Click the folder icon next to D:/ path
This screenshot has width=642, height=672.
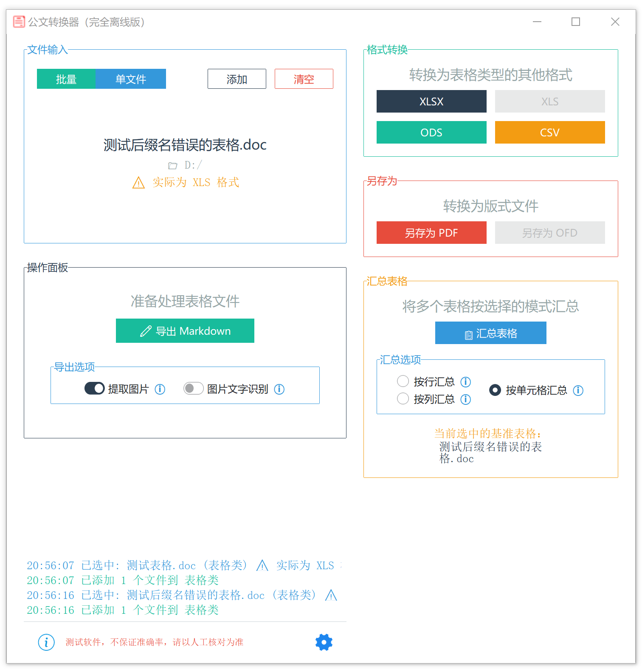172,165
